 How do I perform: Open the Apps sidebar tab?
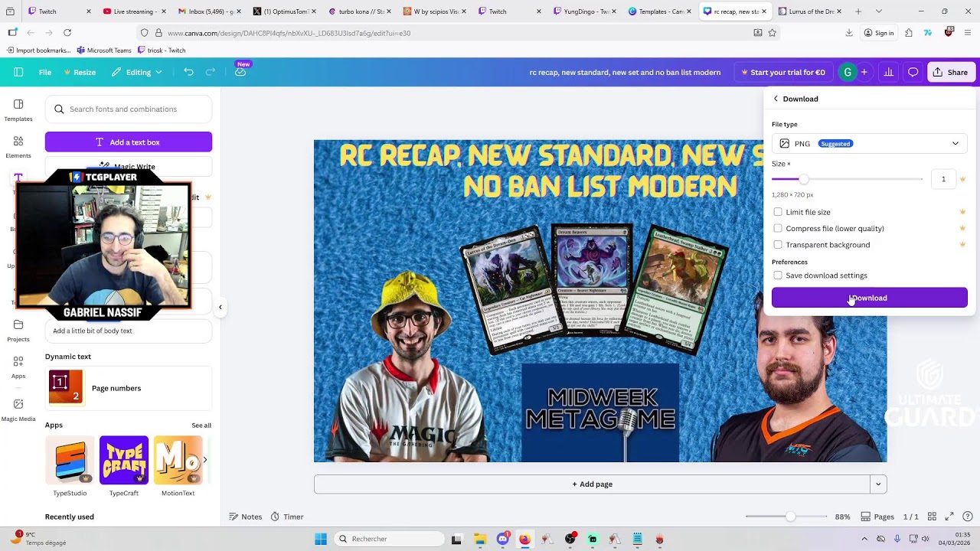(18, 367)
